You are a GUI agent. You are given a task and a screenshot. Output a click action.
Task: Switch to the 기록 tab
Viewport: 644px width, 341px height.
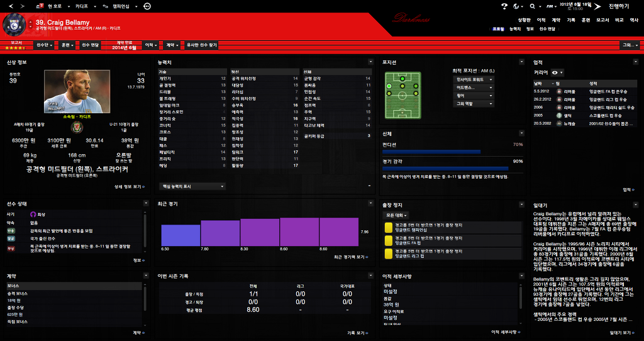point(571,20)
